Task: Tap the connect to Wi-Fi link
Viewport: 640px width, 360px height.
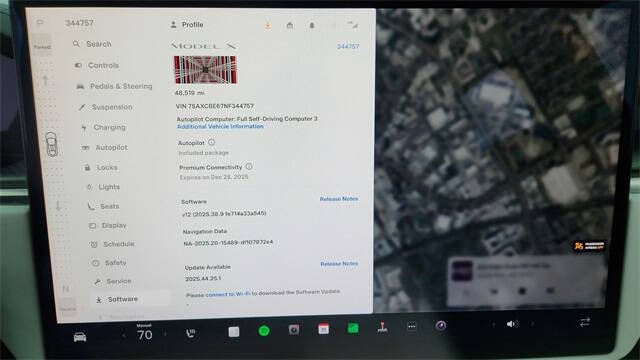Action: pos(227,294)
